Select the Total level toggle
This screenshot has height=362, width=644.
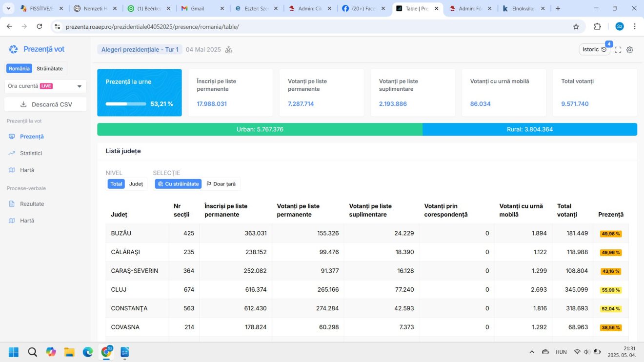click(116, 184)
